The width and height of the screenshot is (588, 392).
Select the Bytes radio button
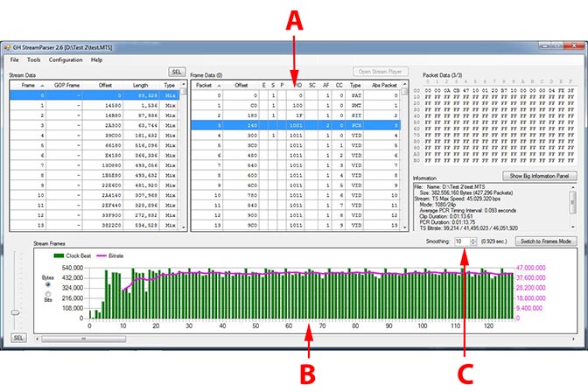[x=46, y=283]
